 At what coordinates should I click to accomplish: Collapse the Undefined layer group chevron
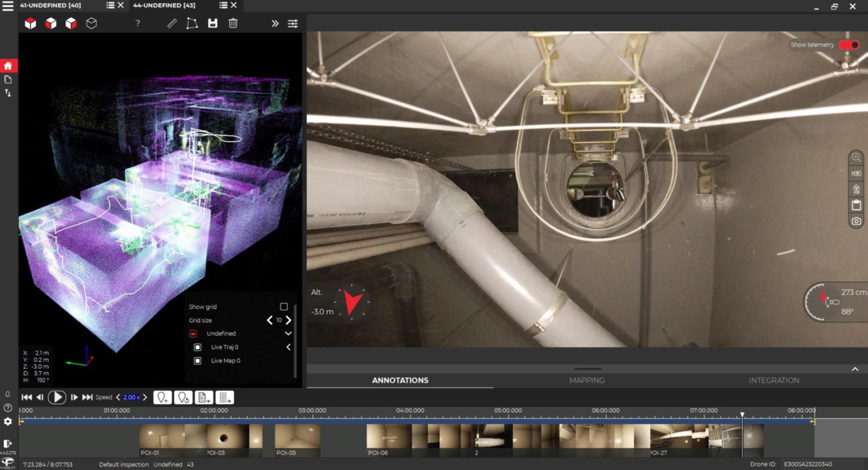pyautogui.click(x=288, y=333)
